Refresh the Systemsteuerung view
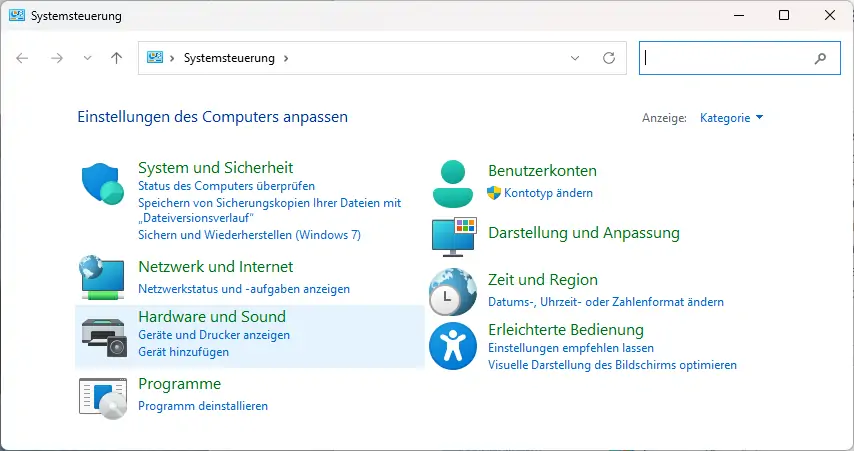Screen dimensions: 854x451 (x=608, y=58)
